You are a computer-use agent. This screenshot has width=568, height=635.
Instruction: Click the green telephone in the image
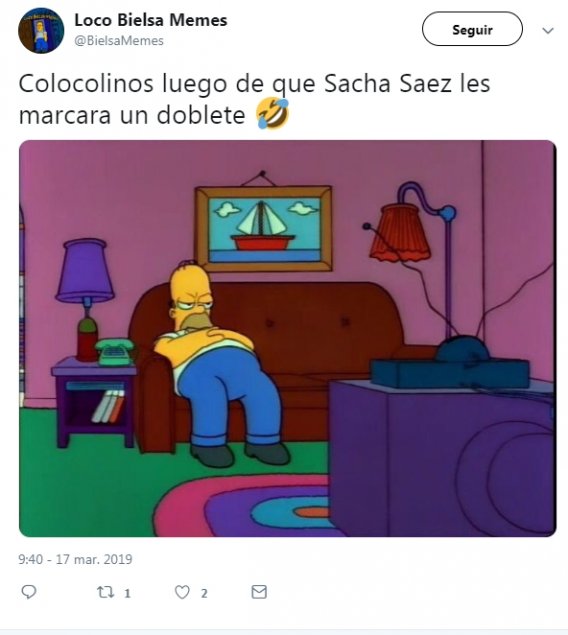coord(115,352)
